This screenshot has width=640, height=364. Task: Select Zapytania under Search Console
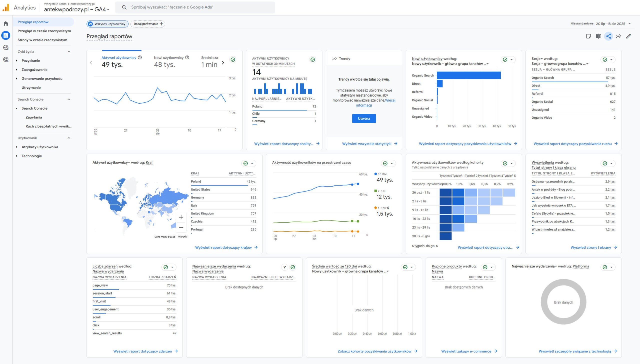pyautogui.click(x=34, y=117)
